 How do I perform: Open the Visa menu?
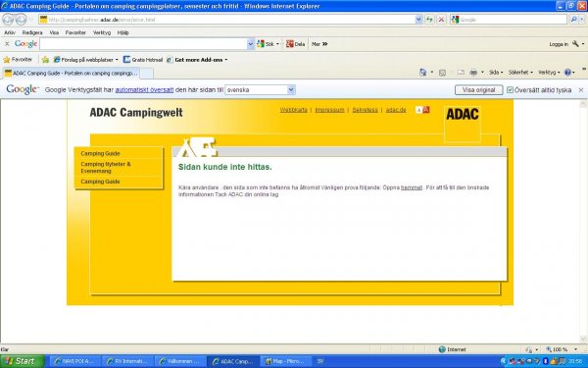(x=54, y=32)
